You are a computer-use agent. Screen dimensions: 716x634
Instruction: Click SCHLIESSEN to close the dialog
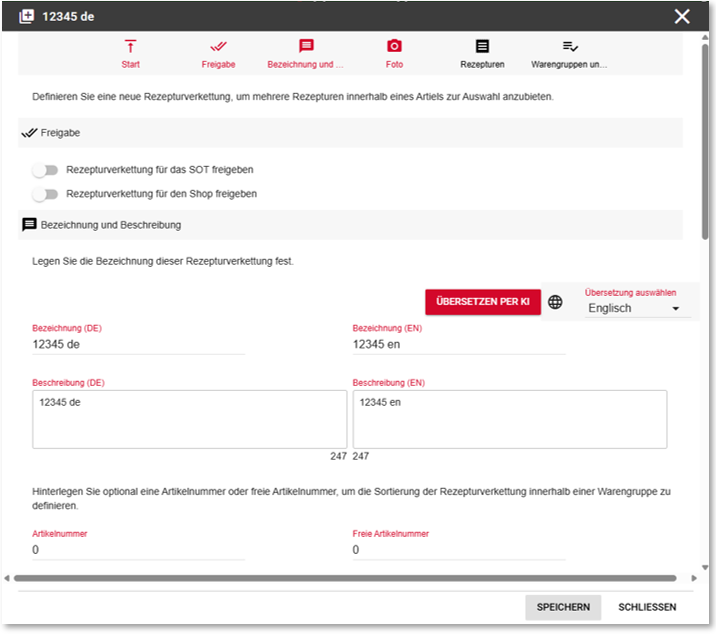pyautogui.click(x=647, y=607)
